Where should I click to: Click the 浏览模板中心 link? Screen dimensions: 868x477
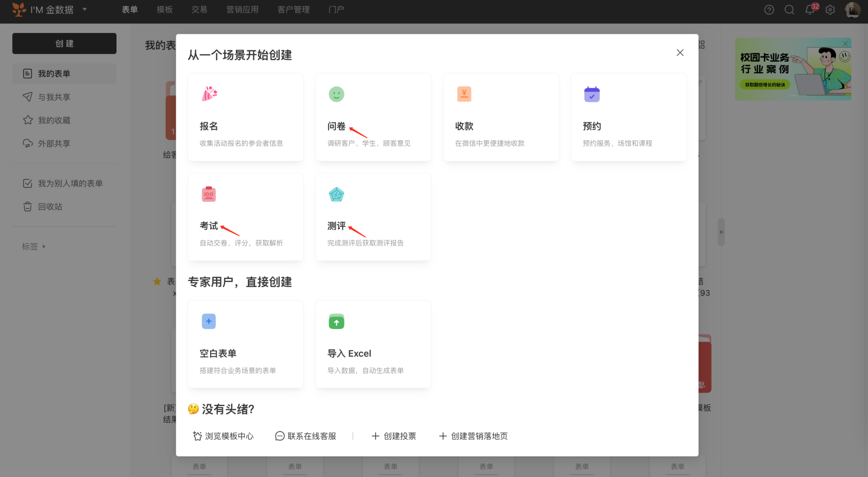click(x=223, y=436)
